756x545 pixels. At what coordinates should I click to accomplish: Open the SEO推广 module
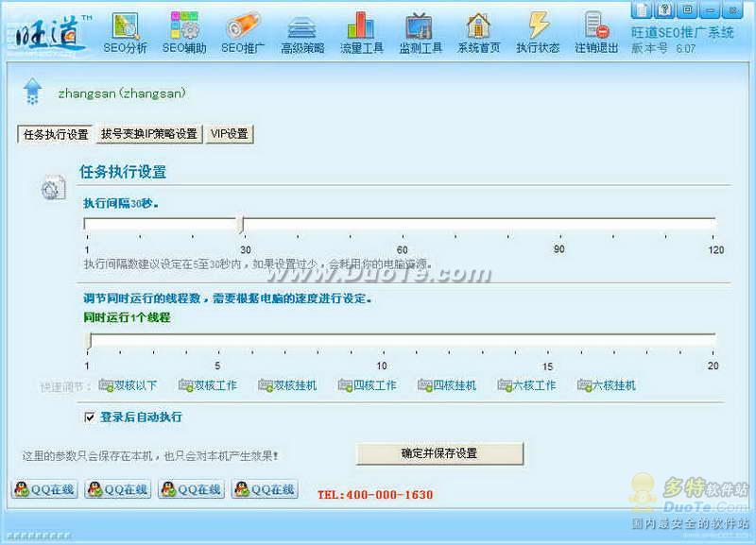(x=243, y=30)
